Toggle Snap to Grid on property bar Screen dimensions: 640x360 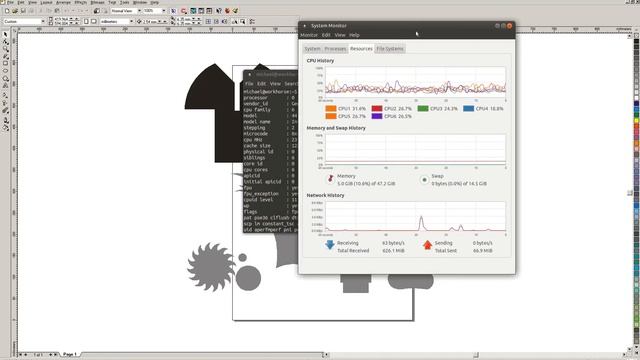(208, 21)
